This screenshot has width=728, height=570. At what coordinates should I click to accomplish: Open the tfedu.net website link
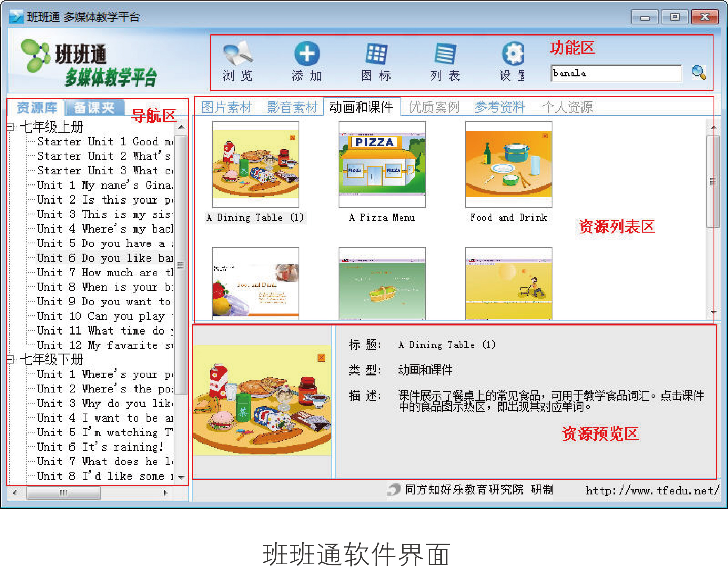coord(652,490)
